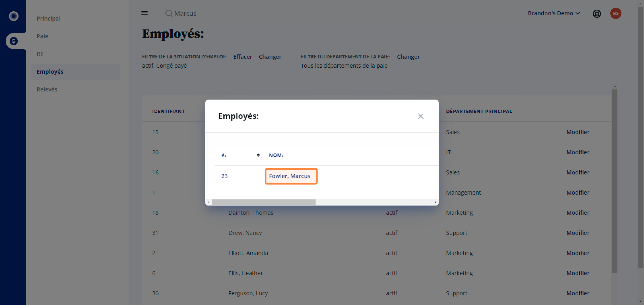Viewport: 644px width, 305px height.
Task: Click Modifier for Elliott, Amanda
Action: 578,253
